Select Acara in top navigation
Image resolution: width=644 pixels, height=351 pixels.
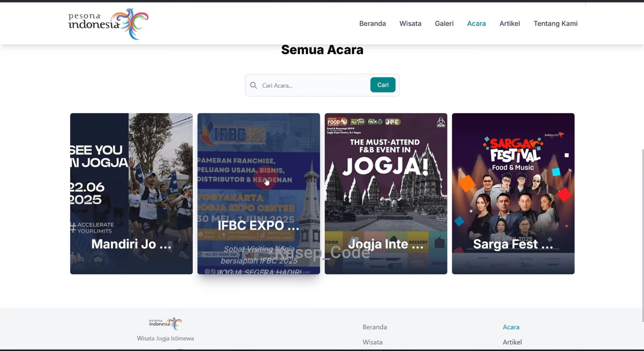pos(476,23)
